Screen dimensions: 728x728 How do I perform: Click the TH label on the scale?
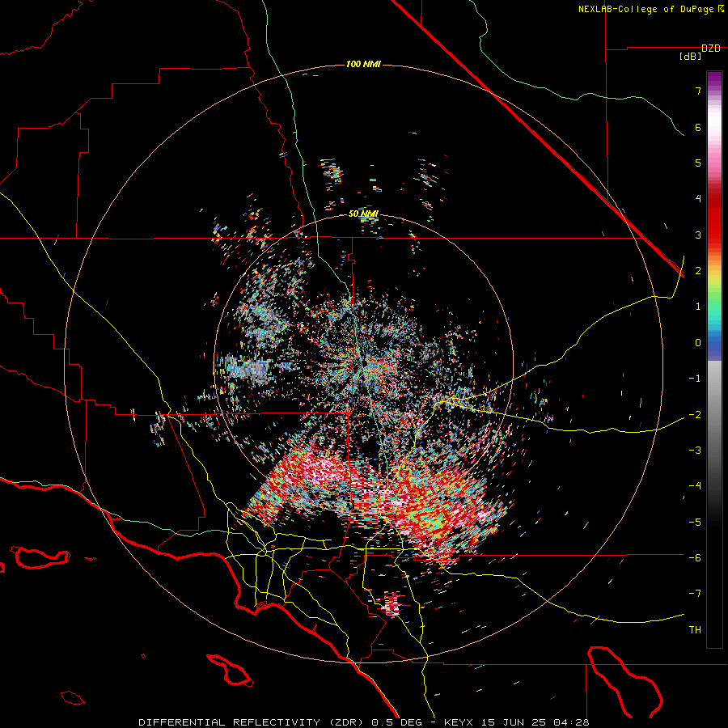695,630
